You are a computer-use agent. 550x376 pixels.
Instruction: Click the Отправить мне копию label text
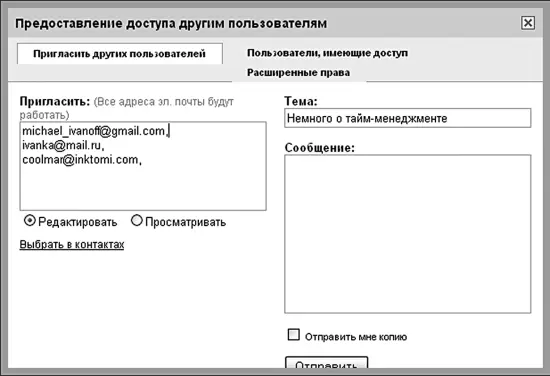[356, 337]
